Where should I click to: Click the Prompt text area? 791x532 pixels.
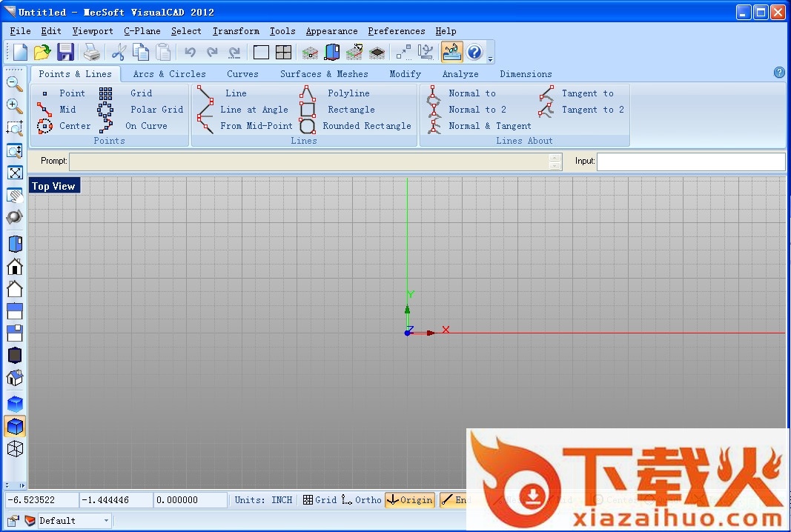click(x=310, y=162)
